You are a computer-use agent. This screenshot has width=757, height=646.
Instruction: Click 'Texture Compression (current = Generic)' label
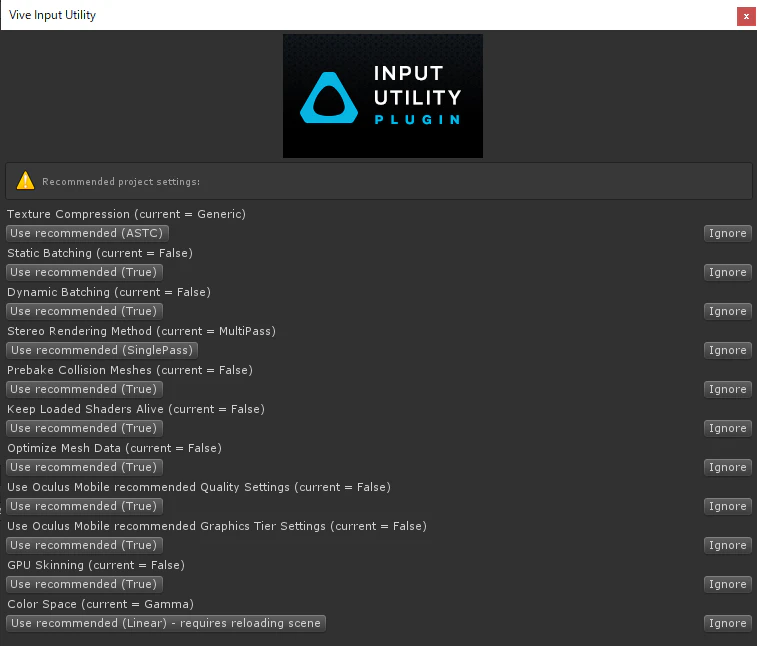126,214
